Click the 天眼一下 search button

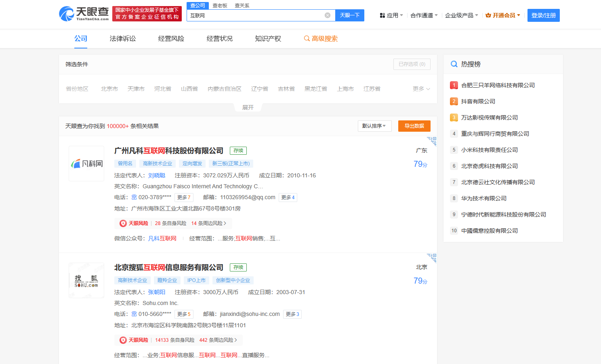[x=350, y=15]
